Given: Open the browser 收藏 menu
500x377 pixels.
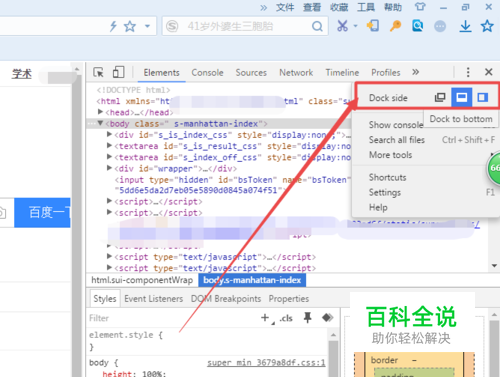Looking at the screenshot, I should click(339, 7).
